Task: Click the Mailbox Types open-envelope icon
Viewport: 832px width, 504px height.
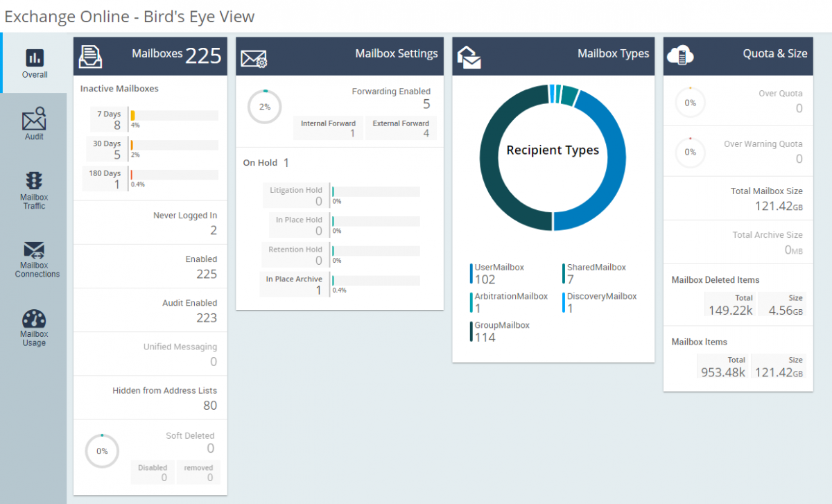Action: pyautogui.click(x=469, y=58)
